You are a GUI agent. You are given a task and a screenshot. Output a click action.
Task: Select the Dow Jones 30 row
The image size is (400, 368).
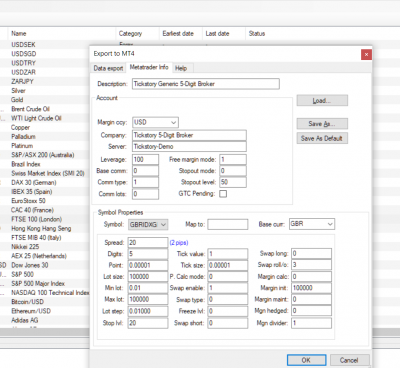pyautogui.click(x=45, y=265)
